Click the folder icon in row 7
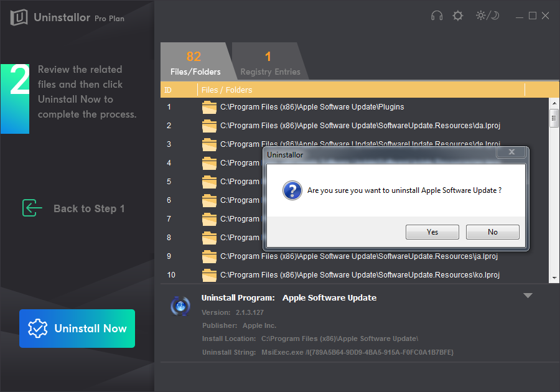560x392 pixels. click(x=209, y=219)
